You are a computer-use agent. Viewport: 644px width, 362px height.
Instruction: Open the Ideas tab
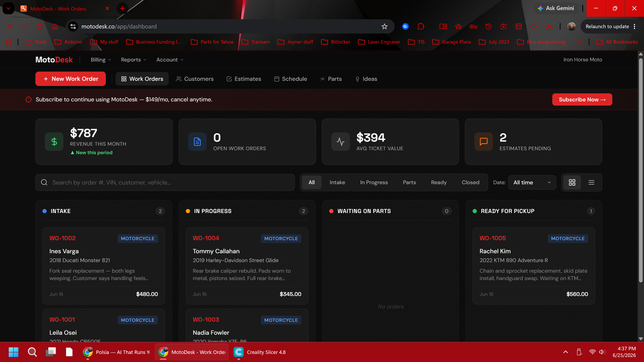click(x=366, y=79)
